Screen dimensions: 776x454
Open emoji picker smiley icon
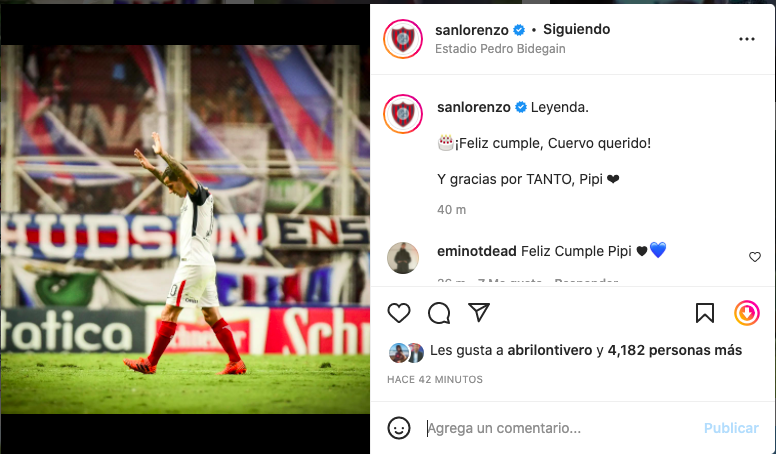399,428
